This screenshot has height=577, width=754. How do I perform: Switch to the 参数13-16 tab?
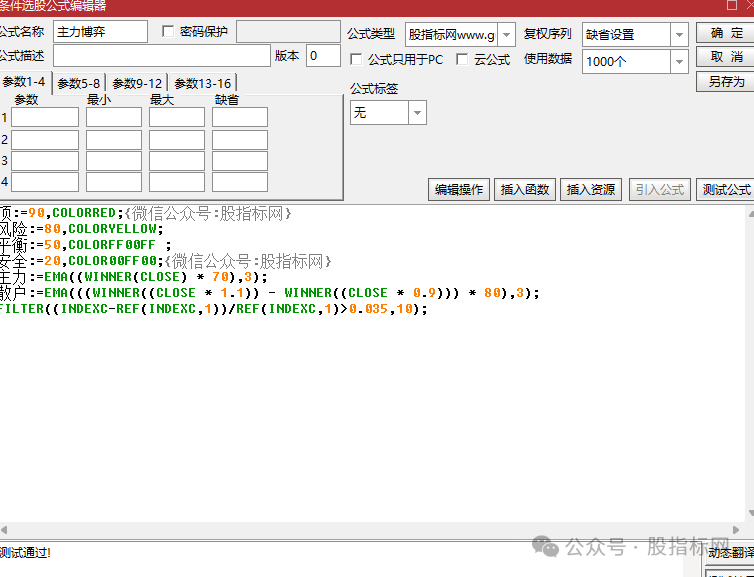(x=203, y=84)
